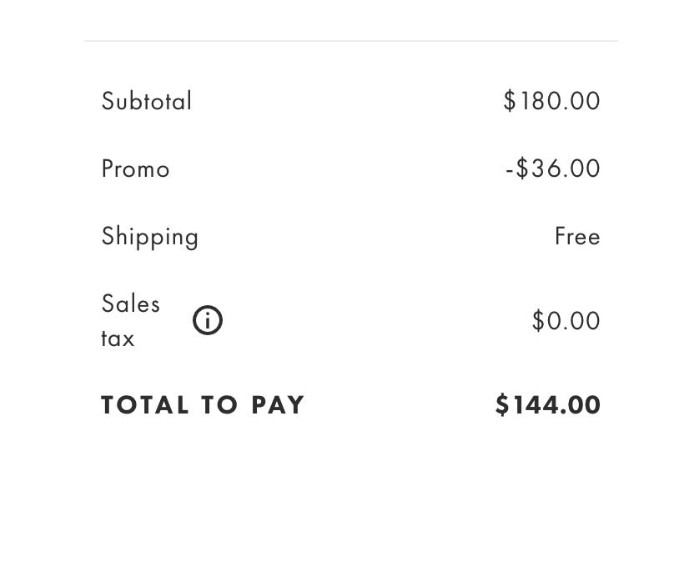
Task: Click the word Sales in the tax label
Action: coord(130,303)
